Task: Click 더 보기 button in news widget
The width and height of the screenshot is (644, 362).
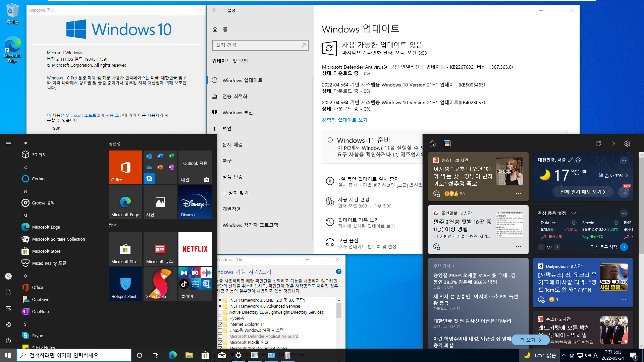Action: click(530, 340)
